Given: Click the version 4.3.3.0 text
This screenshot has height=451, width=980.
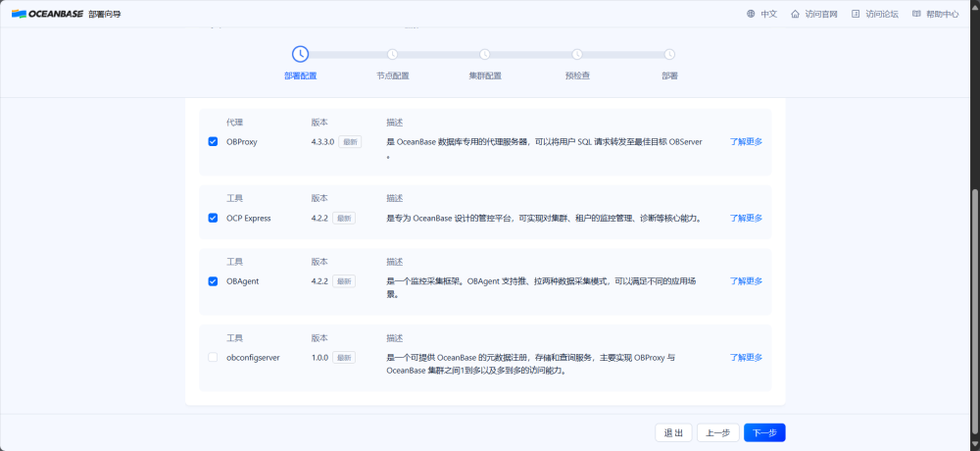Looking at the screenshot, I should pyautogui.click(x=323, y=142).
